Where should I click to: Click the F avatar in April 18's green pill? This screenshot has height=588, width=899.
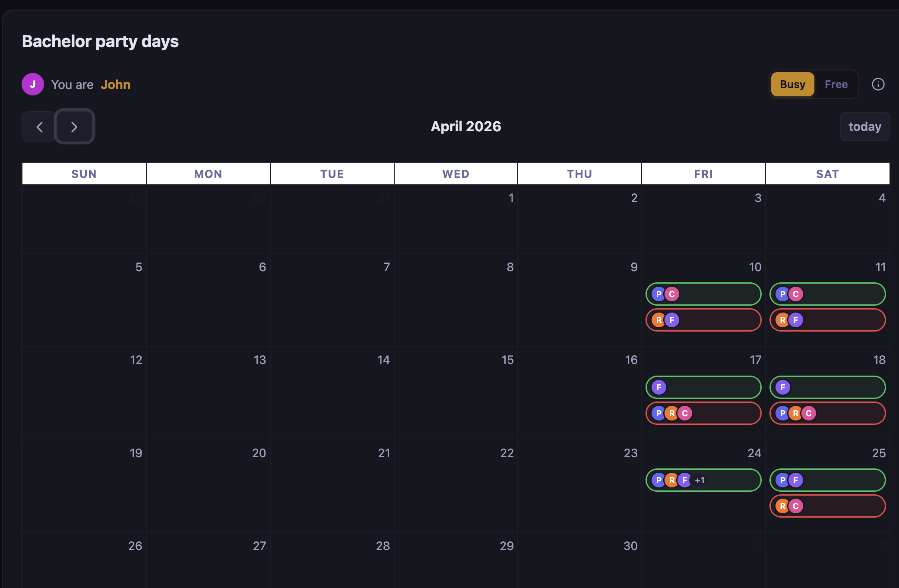point(783,387)
